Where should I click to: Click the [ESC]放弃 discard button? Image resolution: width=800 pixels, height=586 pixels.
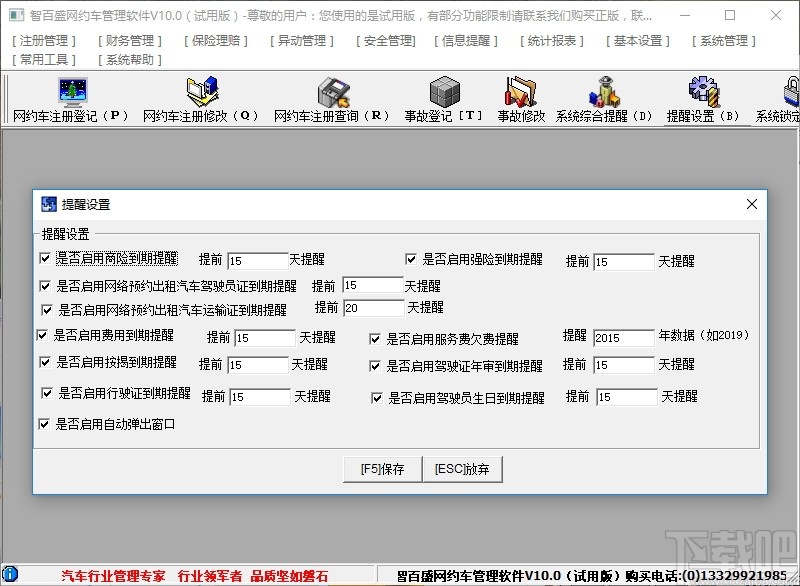tap(462, 468)
